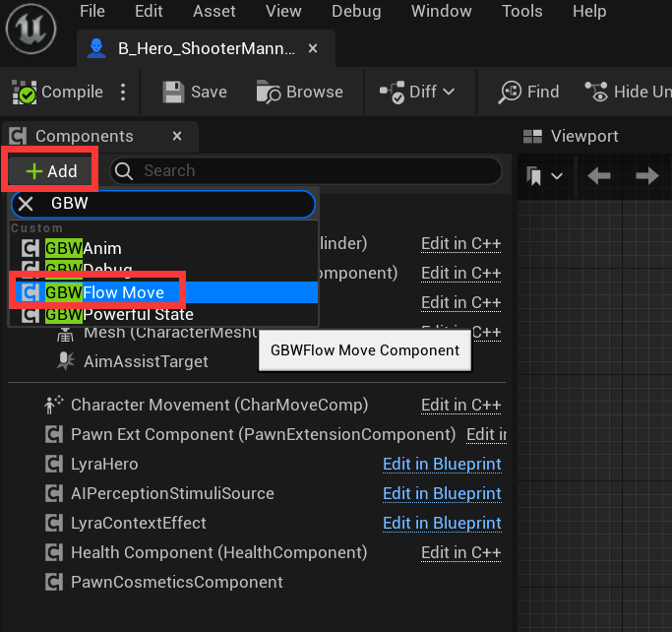The height and width of the screenshot is (632, 672).
Task: Open Edit in Blueprint for LyraContextEffect
Action: (442, 524)
